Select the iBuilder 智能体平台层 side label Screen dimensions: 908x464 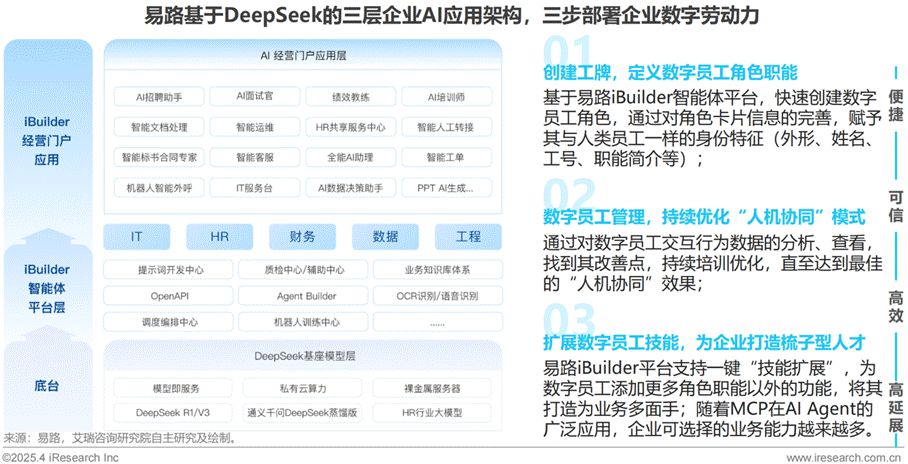point(47,288)
